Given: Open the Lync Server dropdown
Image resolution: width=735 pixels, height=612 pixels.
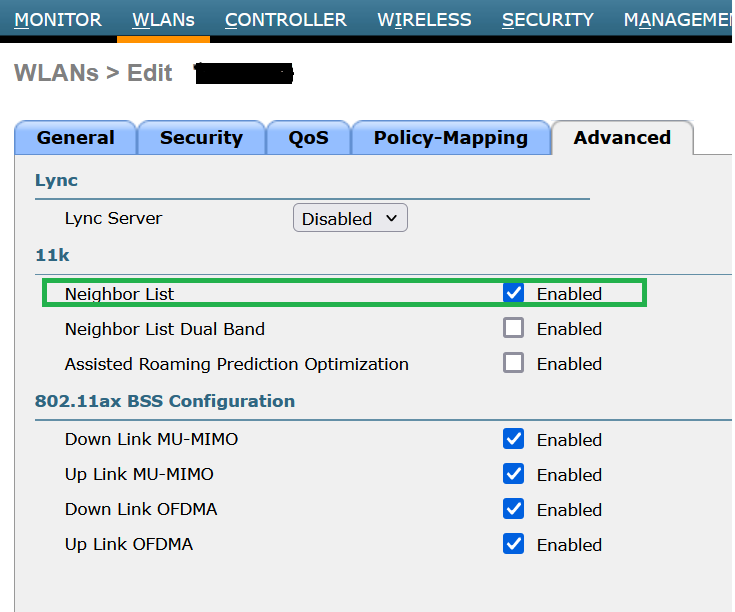Looking at the screenshot, I should point(350,218).
